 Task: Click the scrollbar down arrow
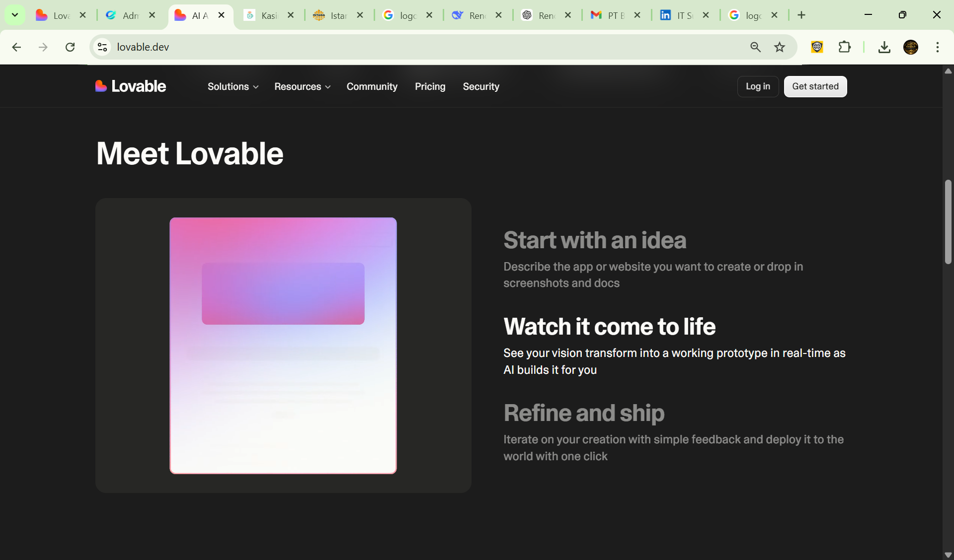(948, 555)
